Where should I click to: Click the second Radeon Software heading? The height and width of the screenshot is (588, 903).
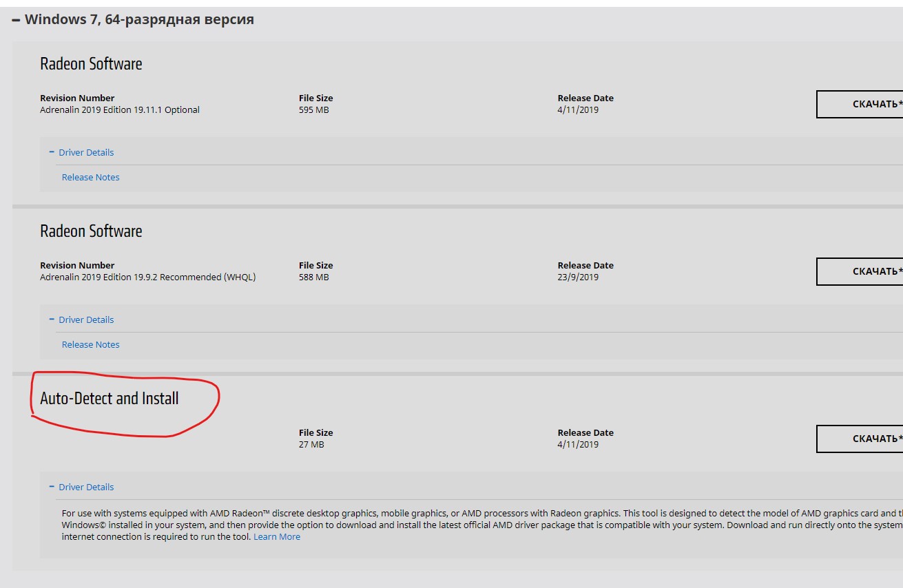point(91,231)
